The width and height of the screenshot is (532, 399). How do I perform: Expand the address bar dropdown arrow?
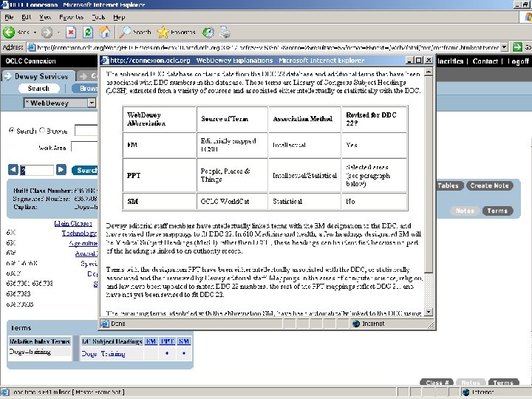point(505,47)
